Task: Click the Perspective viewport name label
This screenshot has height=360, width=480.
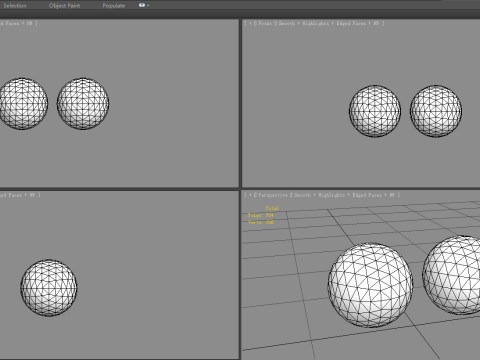Action: pos(273,195)
